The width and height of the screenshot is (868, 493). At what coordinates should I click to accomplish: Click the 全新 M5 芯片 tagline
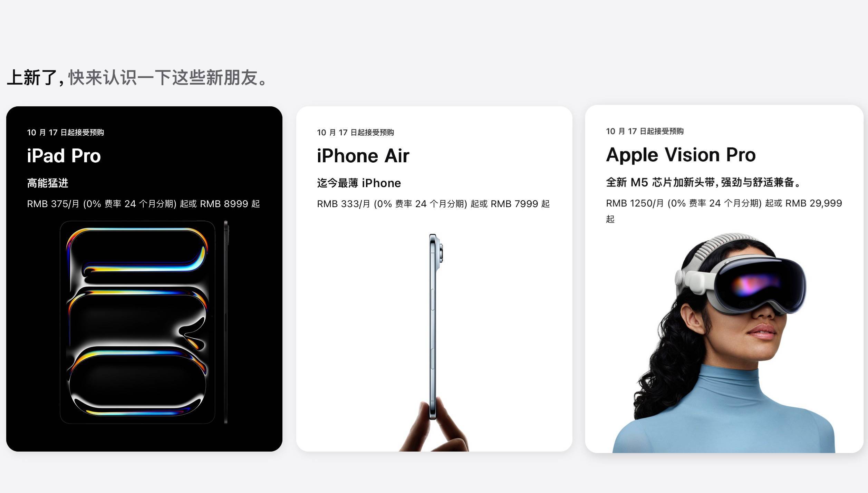[704, 182]
